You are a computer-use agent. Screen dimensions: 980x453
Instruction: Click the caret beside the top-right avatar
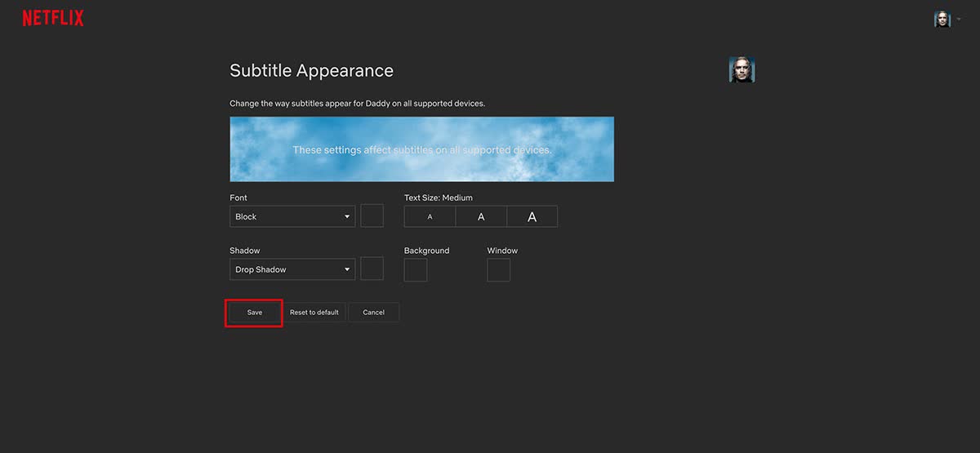pyautogui.click(x=958, y=19)
